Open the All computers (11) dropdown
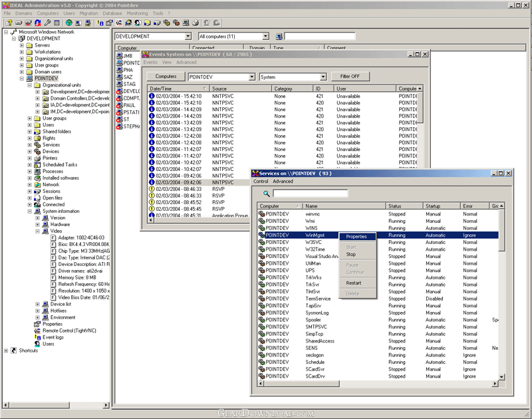The width and height of the screenshot is (532, 419). click(x=265, y=36)
